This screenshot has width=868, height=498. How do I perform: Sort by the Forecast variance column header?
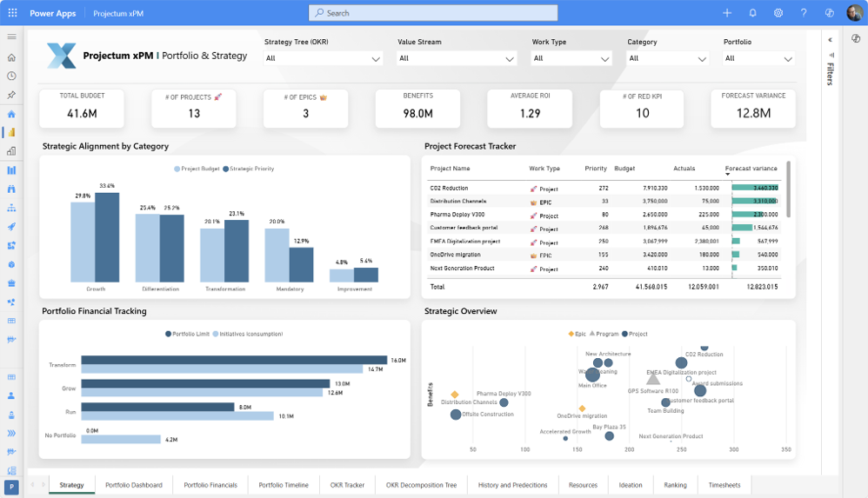pyautogui.click(x=751, y=168)
